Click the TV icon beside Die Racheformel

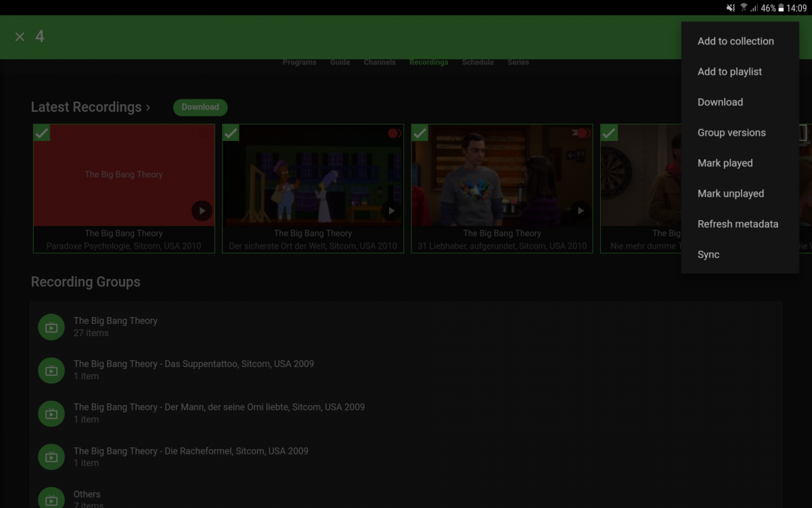51,457
